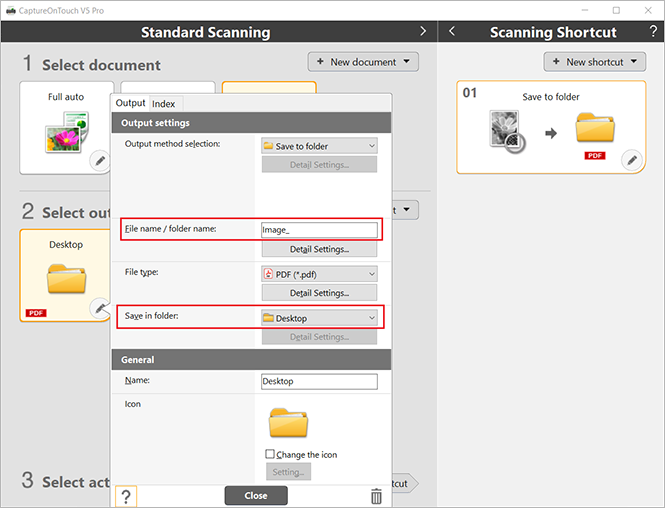Open the New shortcut dropdown
This screenshot has height=508, width=665.
pyautogui.click(x=595, y=62)
